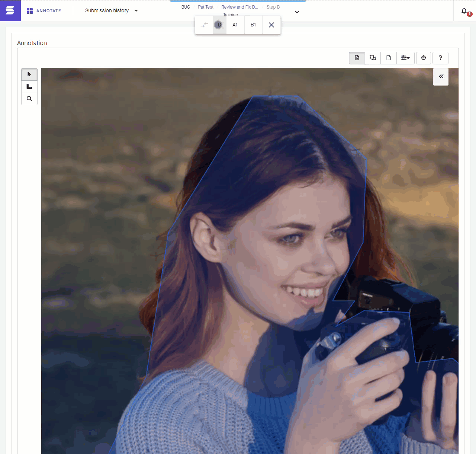Close the submission comparison toolbar
Viewport: 476px width, 454px height.
pyautogui.click(x=271, y=25)
